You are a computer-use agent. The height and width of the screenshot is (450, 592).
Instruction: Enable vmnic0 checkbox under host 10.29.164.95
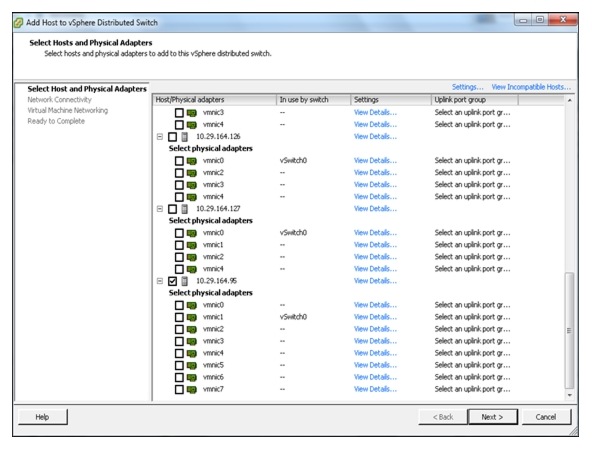point(179,305)
